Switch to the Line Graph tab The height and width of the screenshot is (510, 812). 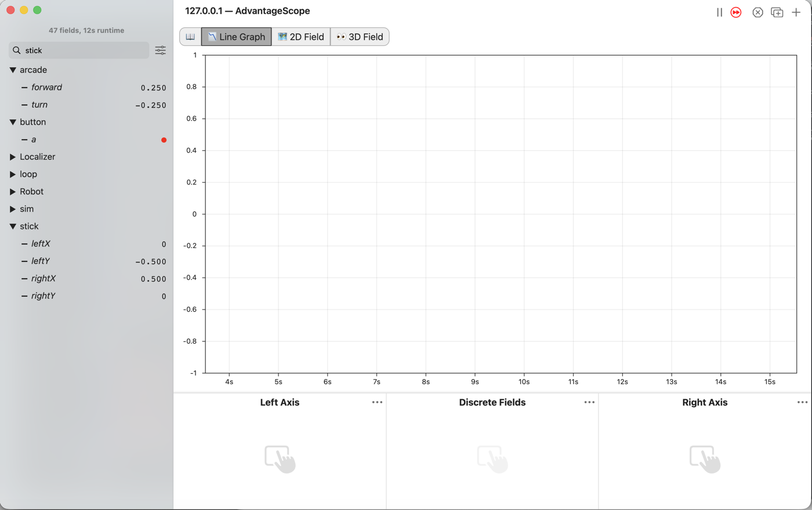236,37
